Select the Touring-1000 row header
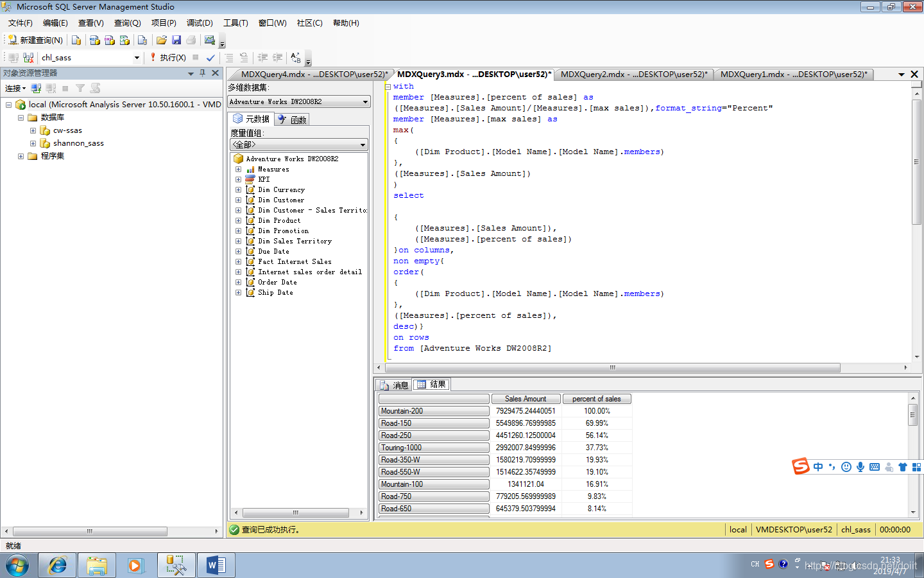This screenshot has width=924, height=578. point(434,448)
